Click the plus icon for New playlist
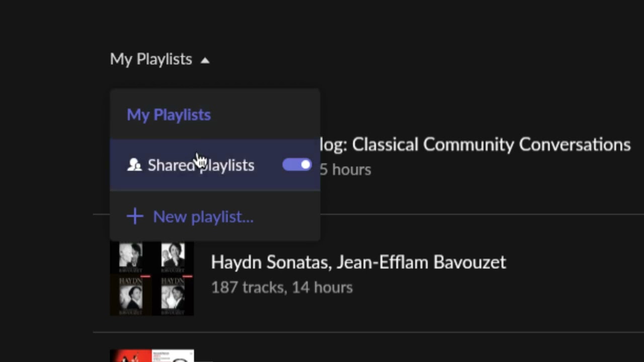This screenshot has height=362, width=644. coord(135,217)
